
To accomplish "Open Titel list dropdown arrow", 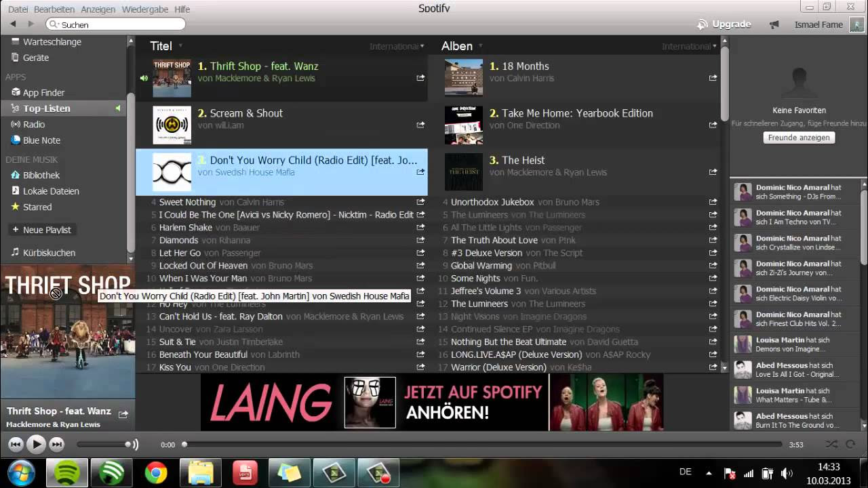I will 180,46.
